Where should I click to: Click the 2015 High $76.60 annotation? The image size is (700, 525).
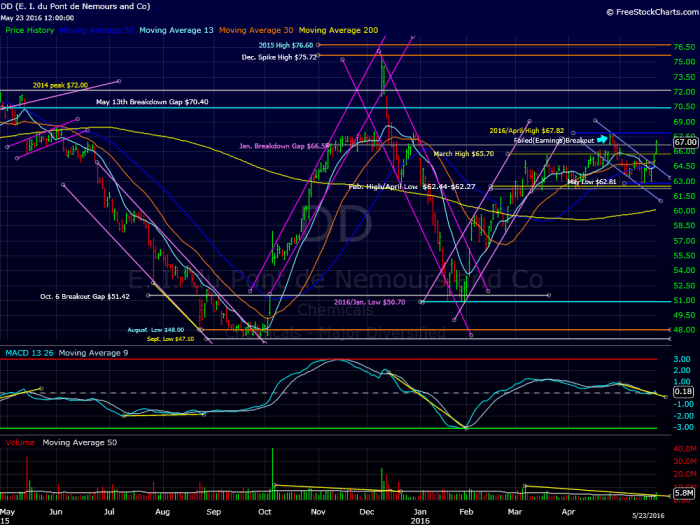click(x=286, y=45)
